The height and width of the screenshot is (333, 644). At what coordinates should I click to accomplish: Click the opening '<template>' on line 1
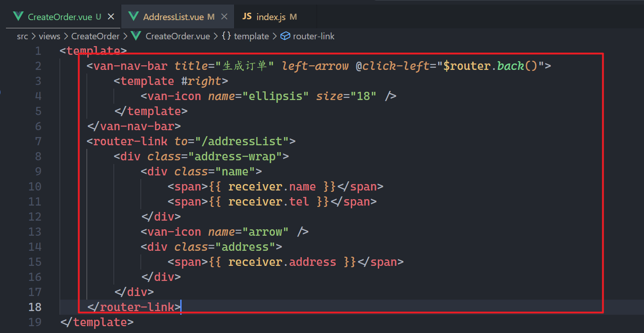point(93,51)
